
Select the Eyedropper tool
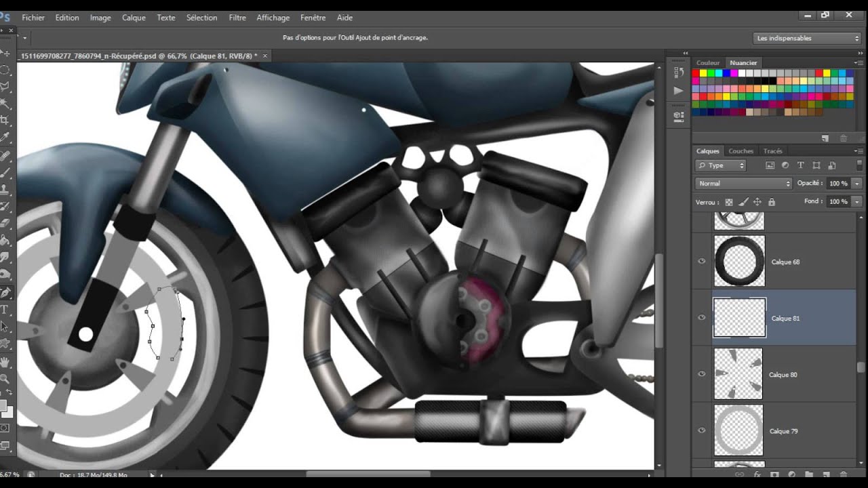[x=5, y=138]
